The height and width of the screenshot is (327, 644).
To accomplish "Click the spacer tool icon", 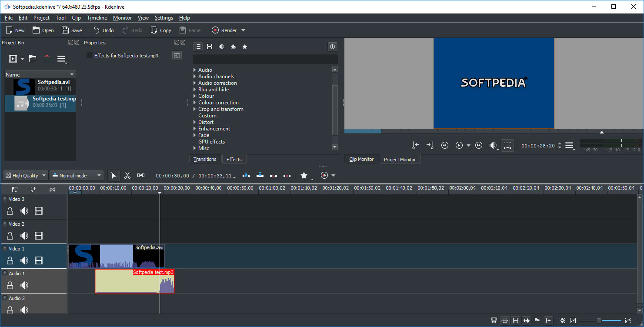I will (x=141, y=175).
